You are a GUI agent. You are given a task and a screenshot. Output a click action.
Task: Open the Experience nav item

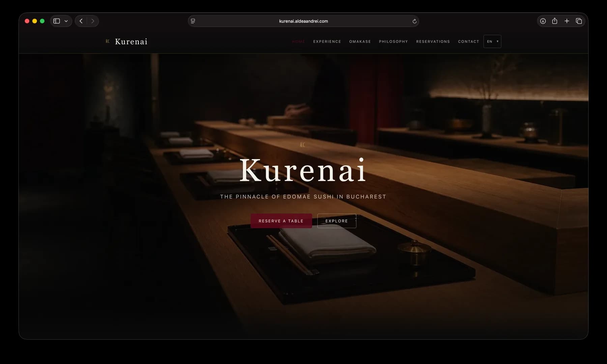[327, 41]
